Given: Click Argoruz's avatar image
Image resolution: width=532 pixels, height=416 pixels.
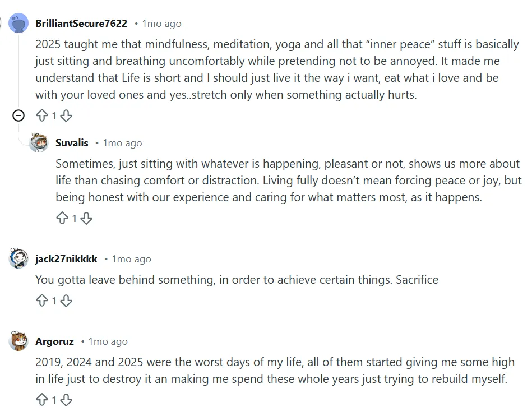Looking at the screenshot, I should [x=18, y=341].
